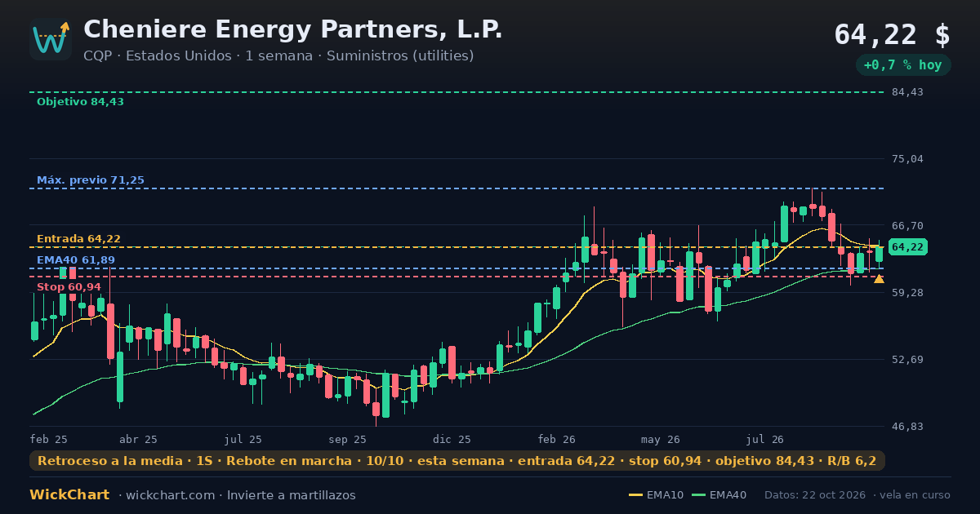Click the 66,70 axis value

click(907, 226)
